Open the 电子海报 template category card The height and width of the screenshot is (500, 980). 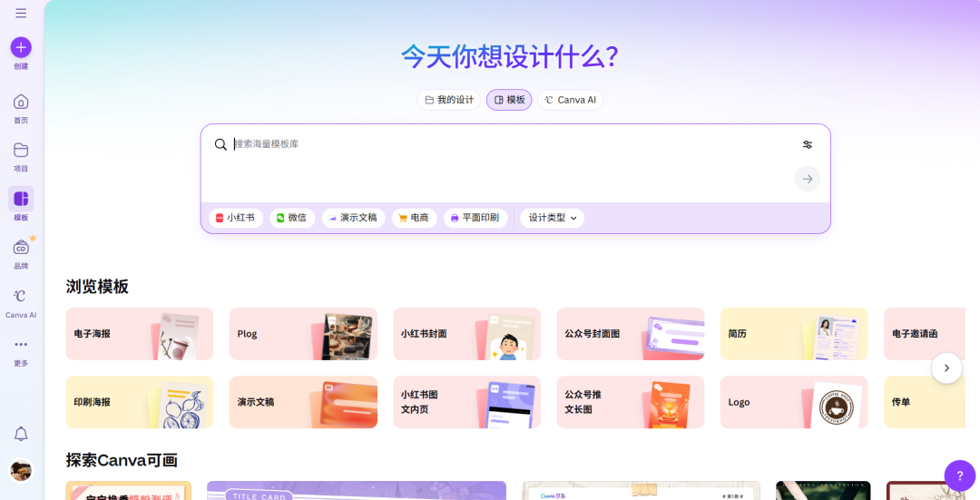[x=139, y=334]
